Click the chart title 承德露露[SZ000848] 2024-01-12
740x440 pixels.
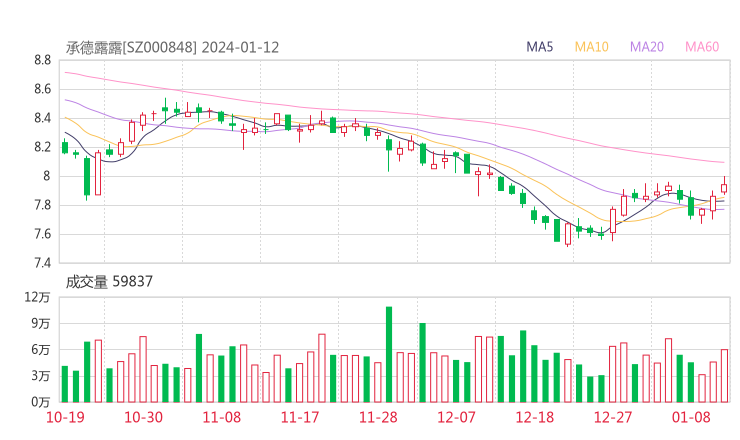(x=172, y=48)
